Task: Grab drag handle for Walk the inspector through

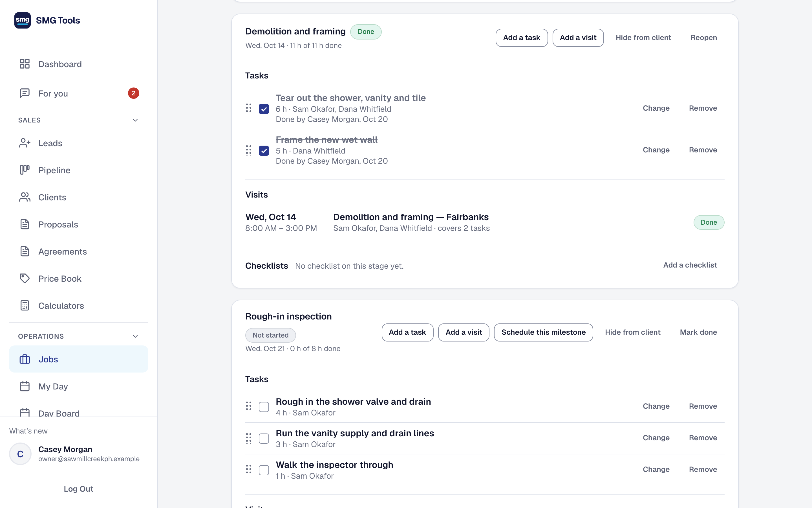Action: pyautogui.click(x=249, y=470)
